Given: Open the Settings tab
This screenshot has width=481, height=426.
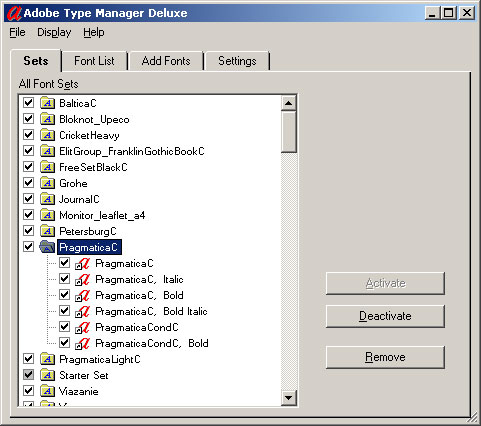Looking at the screenshot, I should [237, 61].
